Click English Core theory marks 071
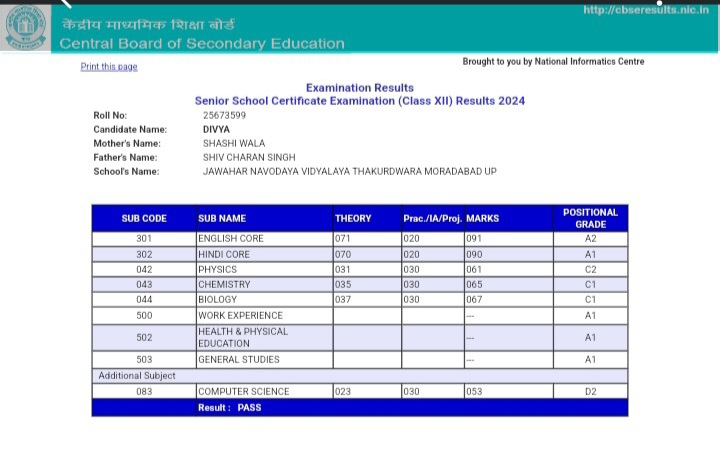 click(x=343, y=239)
